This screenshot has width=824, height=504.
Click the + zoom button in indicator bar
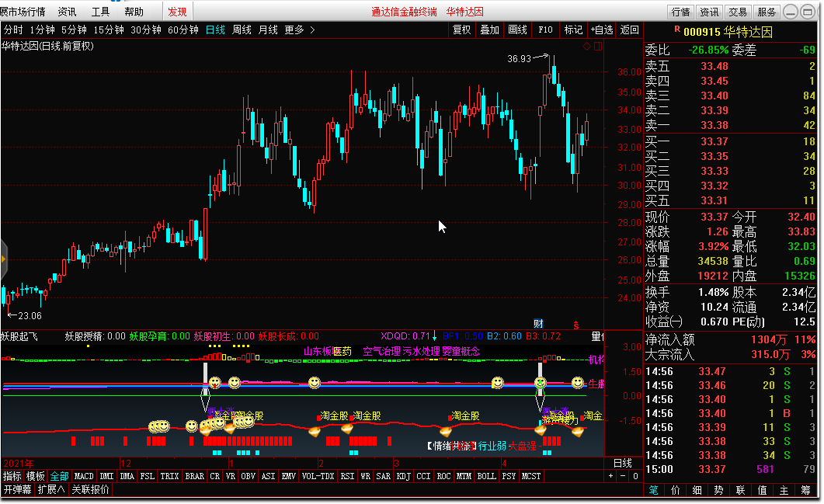[x=610, y=476]
